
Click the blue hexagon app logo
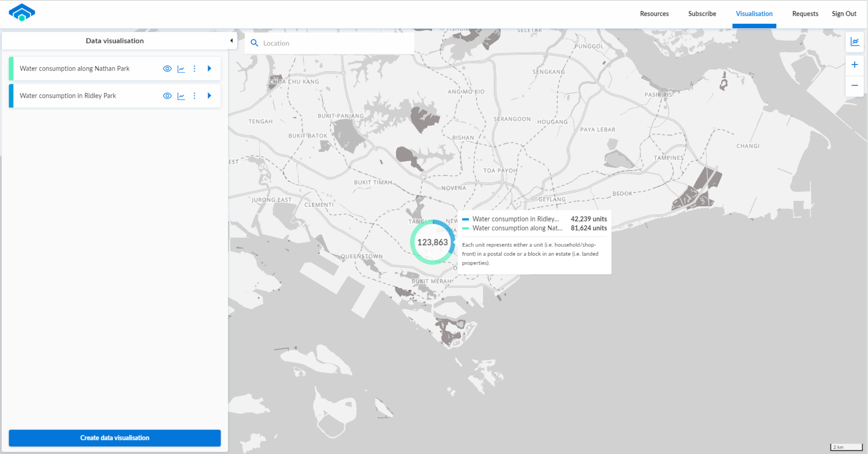tap(22, 12)
